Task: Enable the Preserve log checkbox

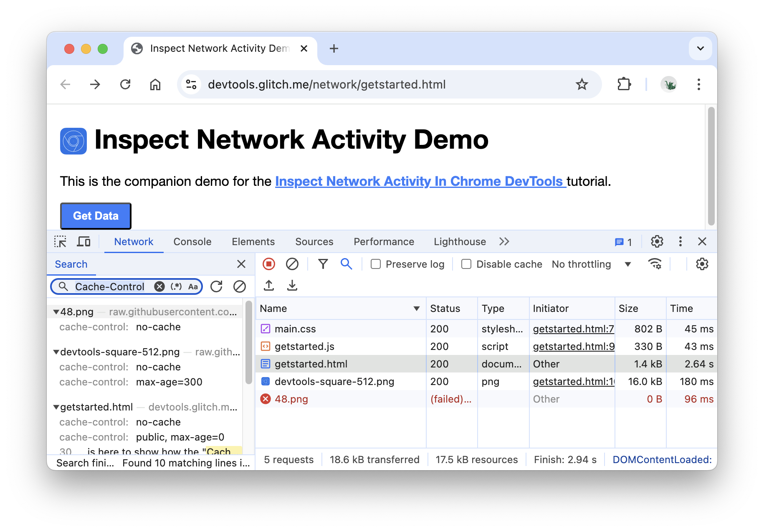Action: [x=375, y=264]
